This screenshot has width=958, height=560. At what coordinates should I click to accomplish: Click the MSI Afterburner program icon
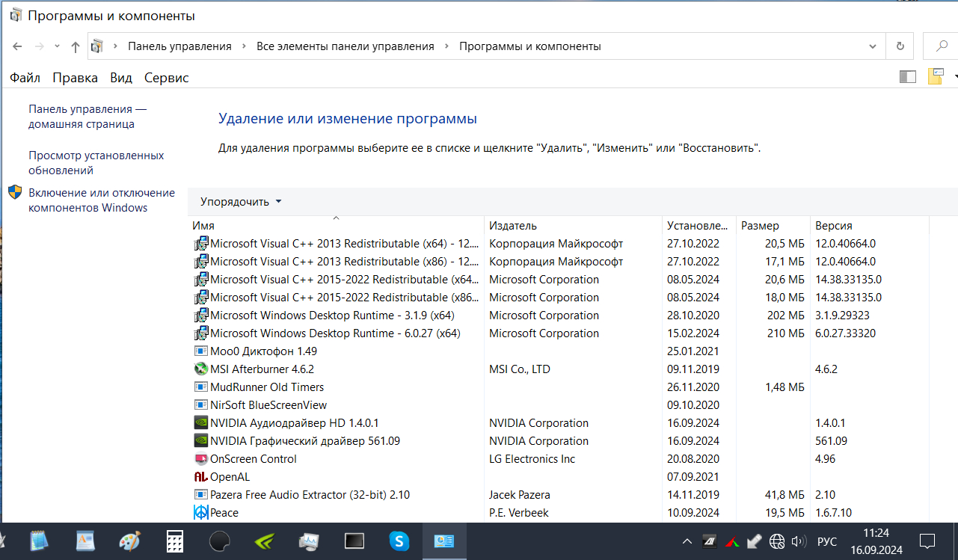click(x=200, y=369)
